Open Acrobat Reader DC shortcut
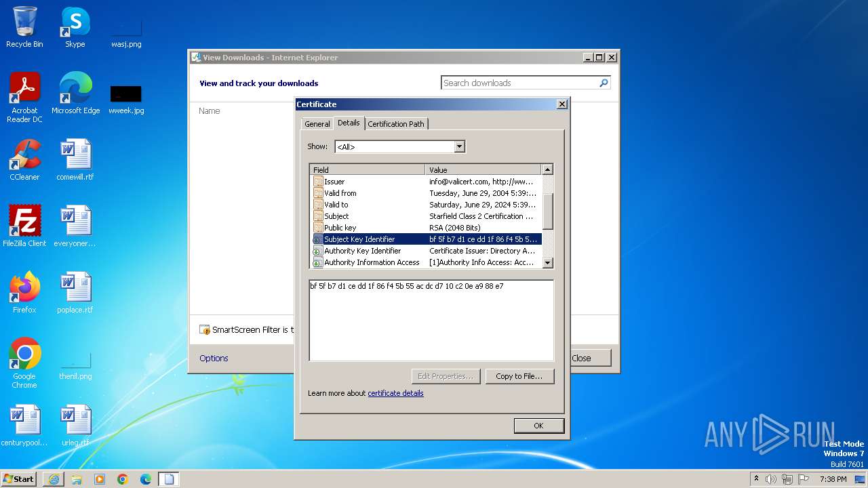Screen dimensions: 868x488 24,98
